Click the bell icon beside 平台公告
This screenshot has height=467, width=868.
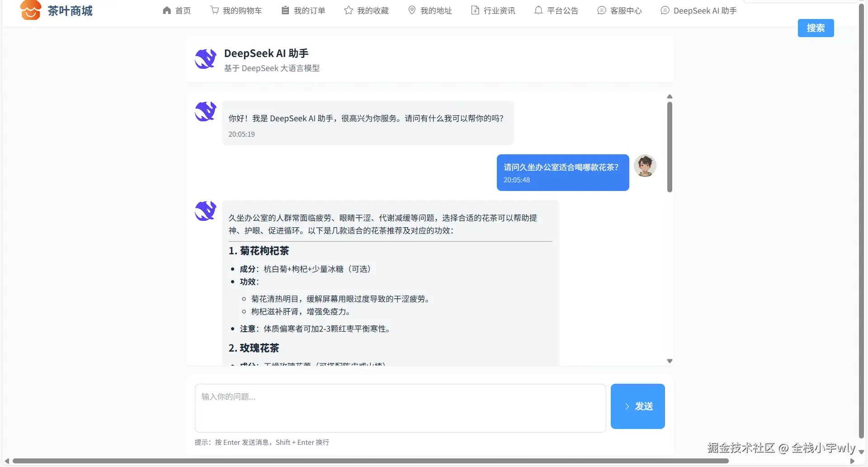[x=538, y=10]
